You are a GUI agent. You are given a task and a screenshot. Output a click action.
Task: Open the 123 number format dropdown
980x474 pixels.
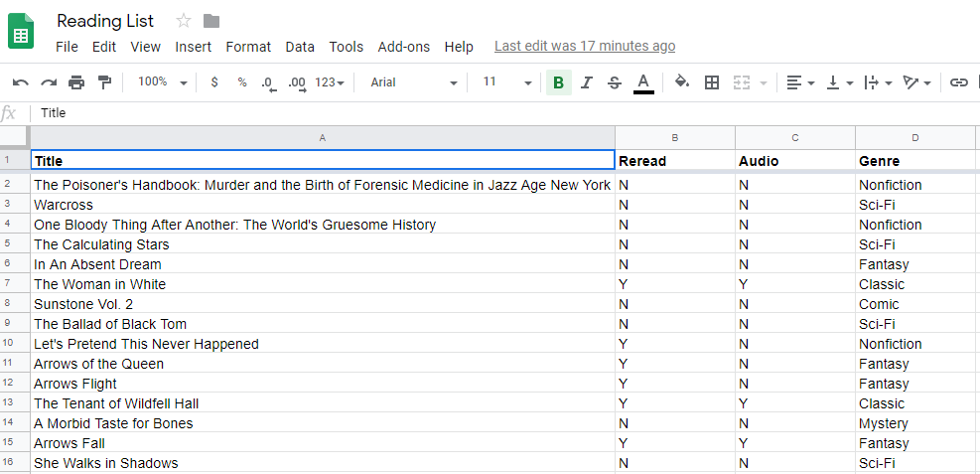tap(330, 82)
